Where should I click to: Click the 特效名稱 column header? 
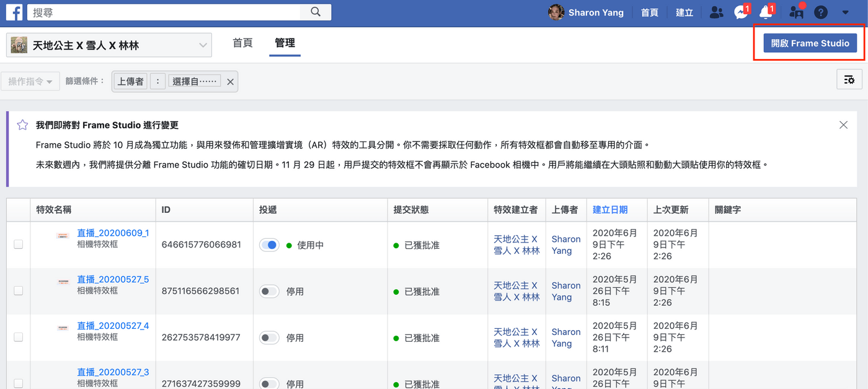click(x=54, y=210)
